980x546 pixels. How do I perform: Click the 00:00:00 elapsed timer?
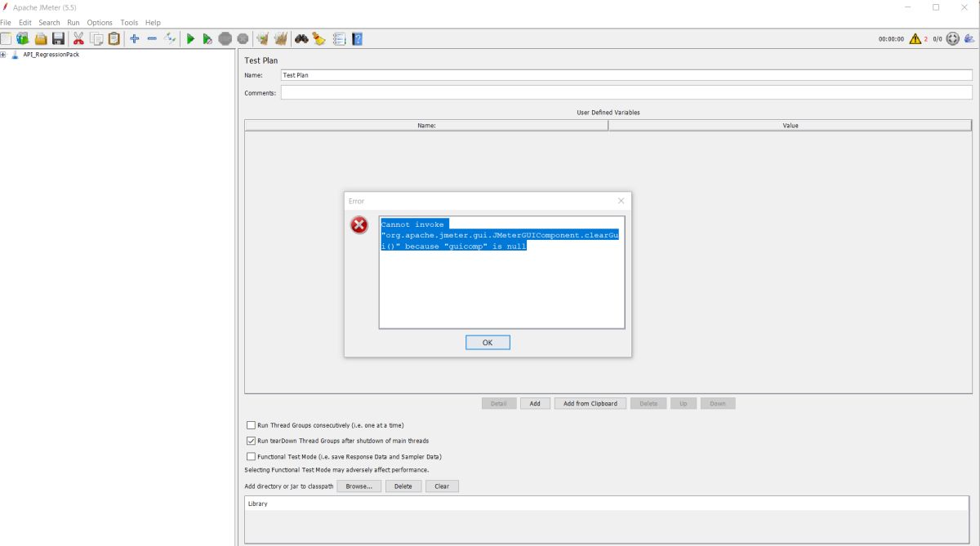[x=891, y=39]
